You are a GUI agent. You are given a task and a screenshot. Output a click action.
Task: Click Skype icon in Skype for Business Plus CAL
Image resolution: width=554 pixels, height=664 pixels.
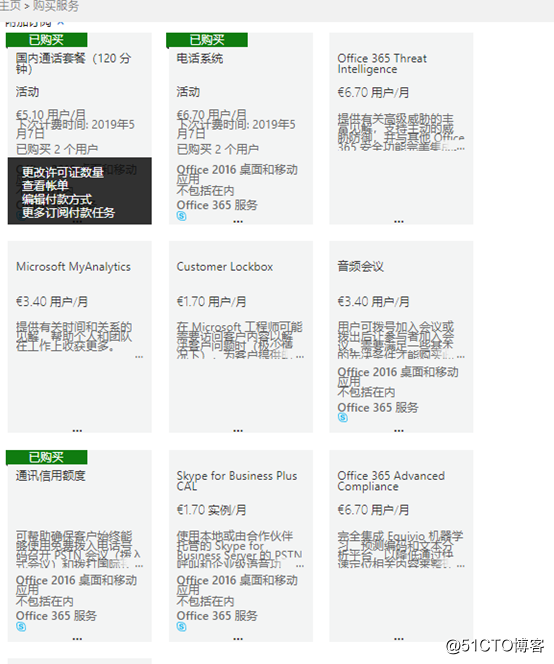[181, 626]
